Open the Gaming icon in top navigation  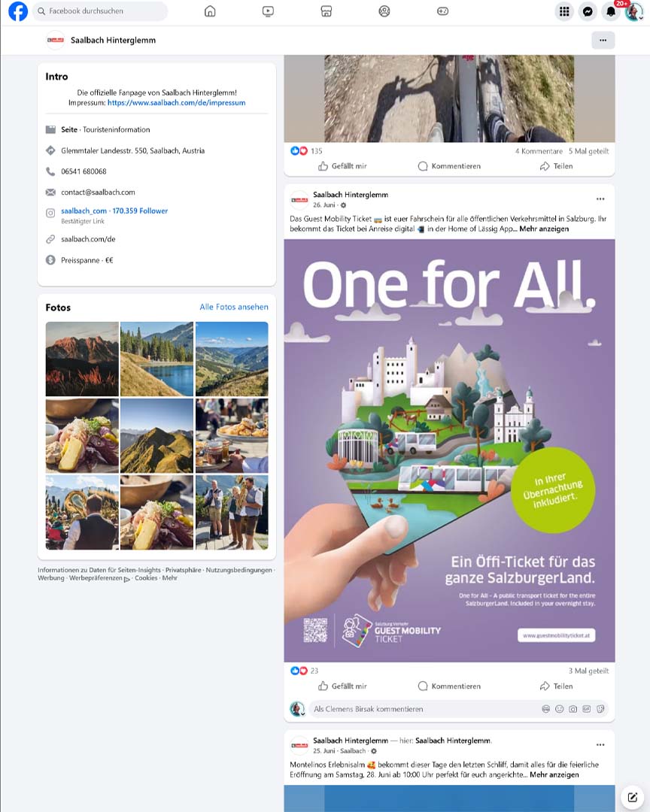coord(442,11)
